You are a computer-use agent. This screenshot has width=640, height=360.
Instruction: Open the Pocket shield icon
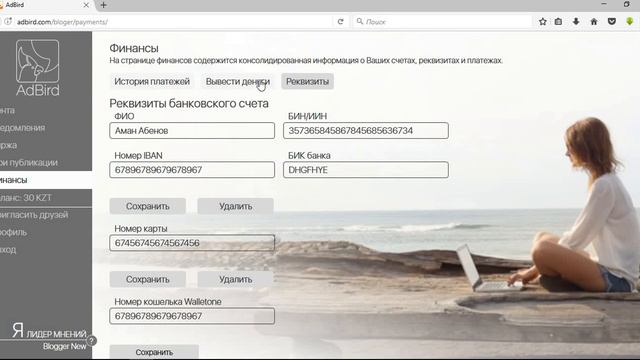611,22
